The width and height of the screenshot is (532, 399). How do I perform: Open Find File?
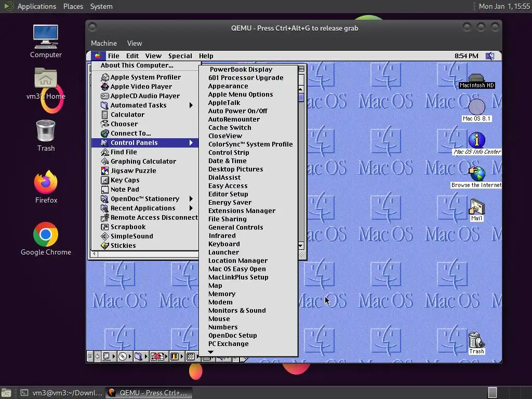[145, 152]
